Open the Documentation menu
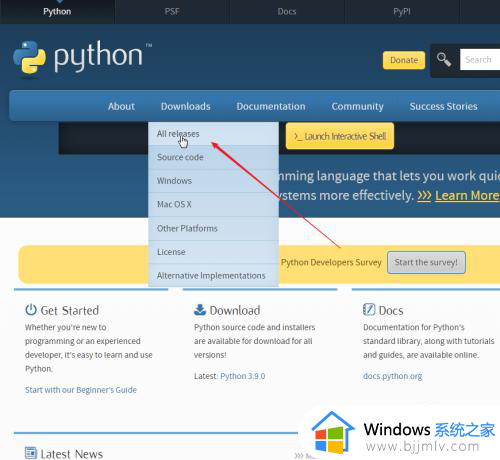The height and width of the screenshot is (460, 500). (271, 106)
